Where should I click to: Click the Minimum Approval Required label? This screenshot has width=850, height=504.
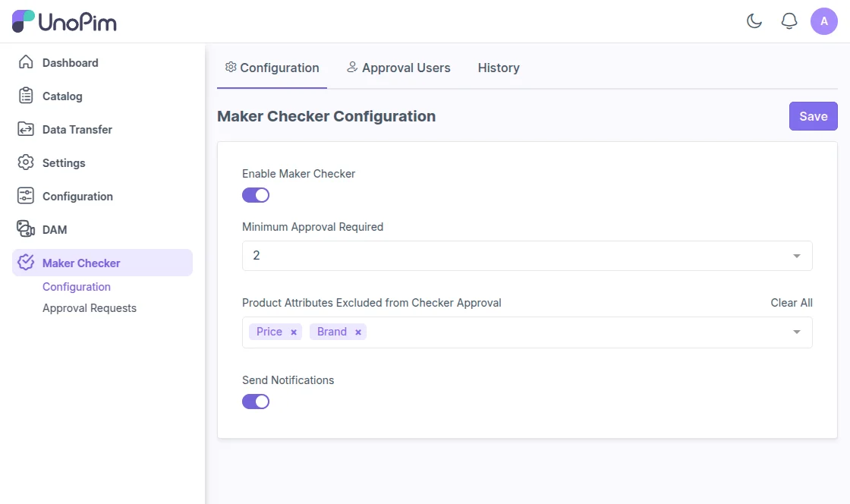tap(313, 226)
